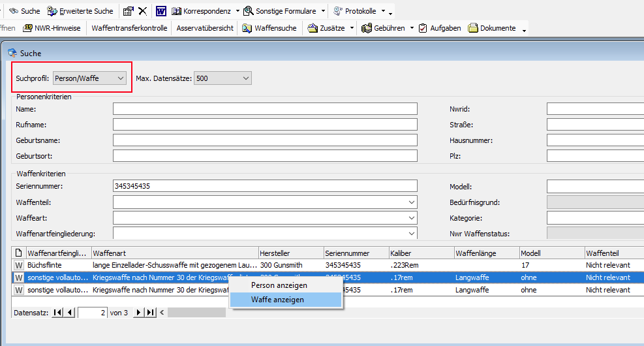Open the Max. Datensätze dropdown

(246, 78)
